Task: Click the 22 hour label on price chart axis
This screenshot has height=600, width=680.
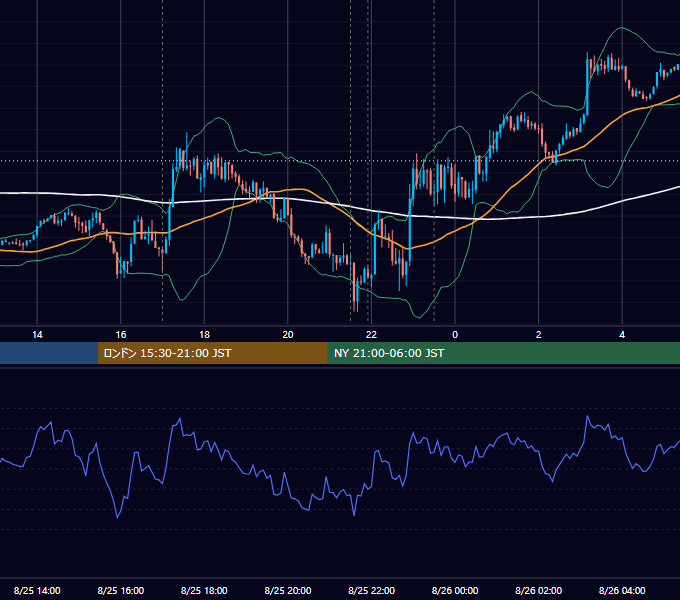Action: click(x=371, y=335)
